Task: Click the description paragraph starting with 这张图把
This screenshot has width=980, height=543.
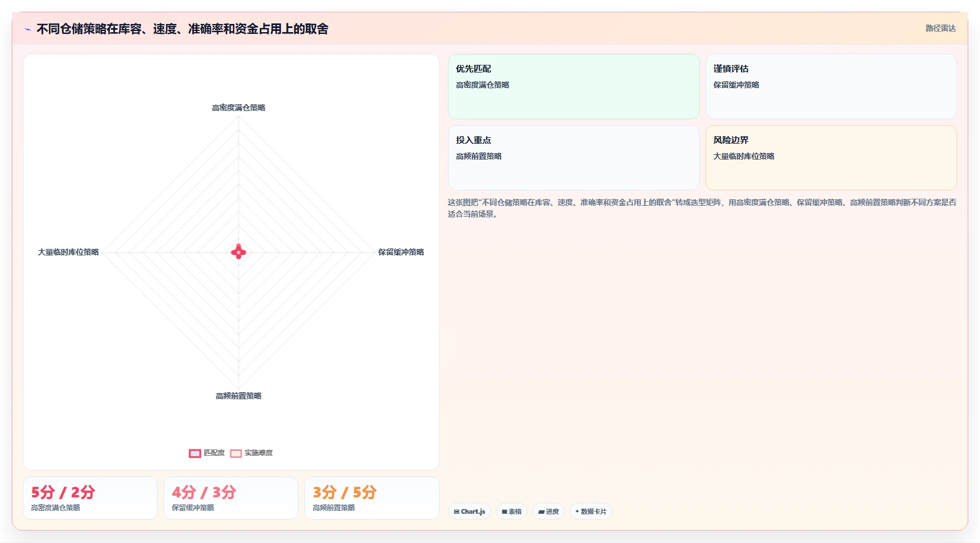Action: tap(702, 208)
